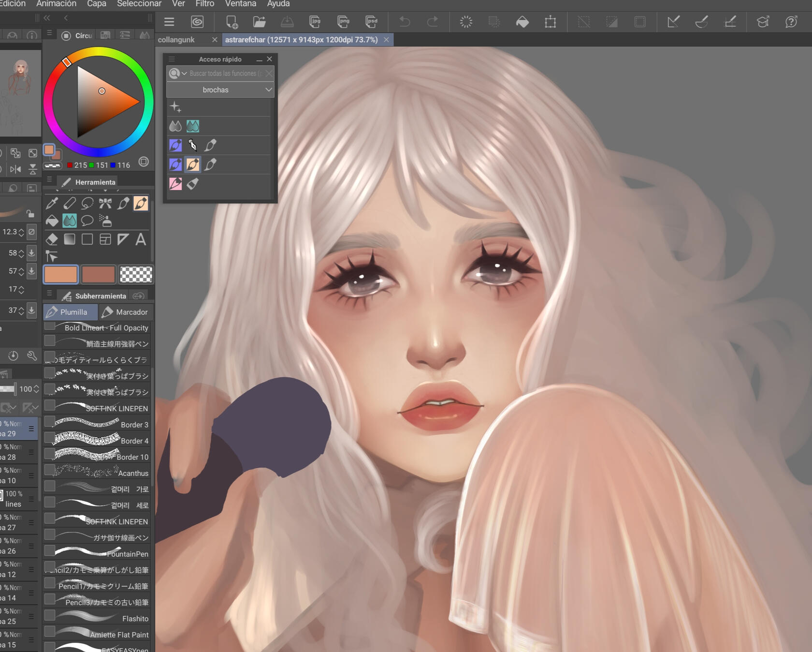
Task: Pick the transparent checkered color swatch
Action: [136, 274]
